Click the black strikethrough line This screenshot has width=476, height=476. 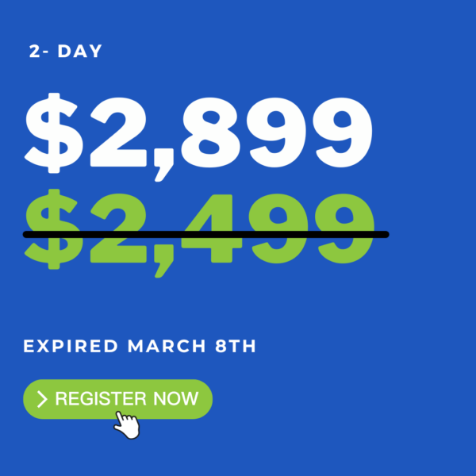205,234
